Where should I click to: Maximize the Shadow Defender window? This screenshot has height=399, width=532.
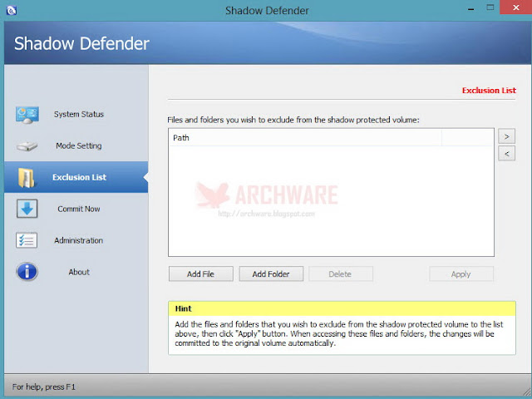tap(490, 7)
